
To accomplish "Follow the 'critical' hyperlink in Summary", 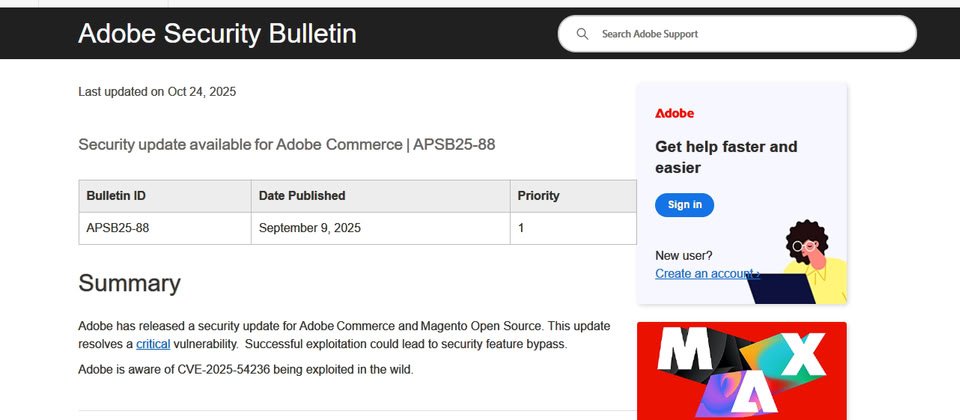I will 153,344.
